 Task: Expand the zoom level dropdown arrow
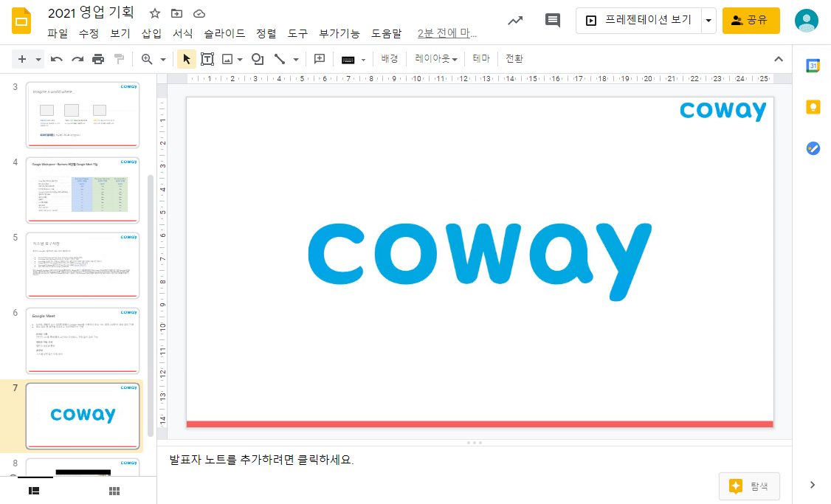pos(162,59)
